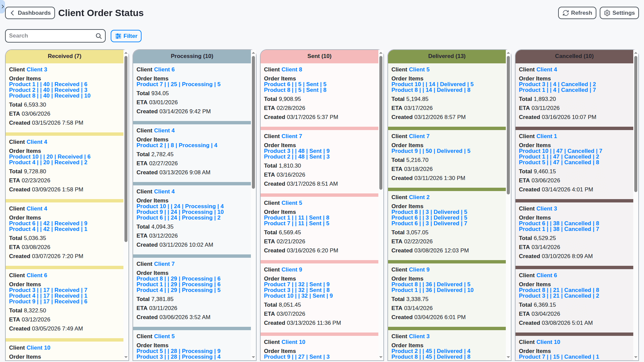Click the 'Product 9 | 50 | Delivered | 5' link

click(x=431, y=151)
